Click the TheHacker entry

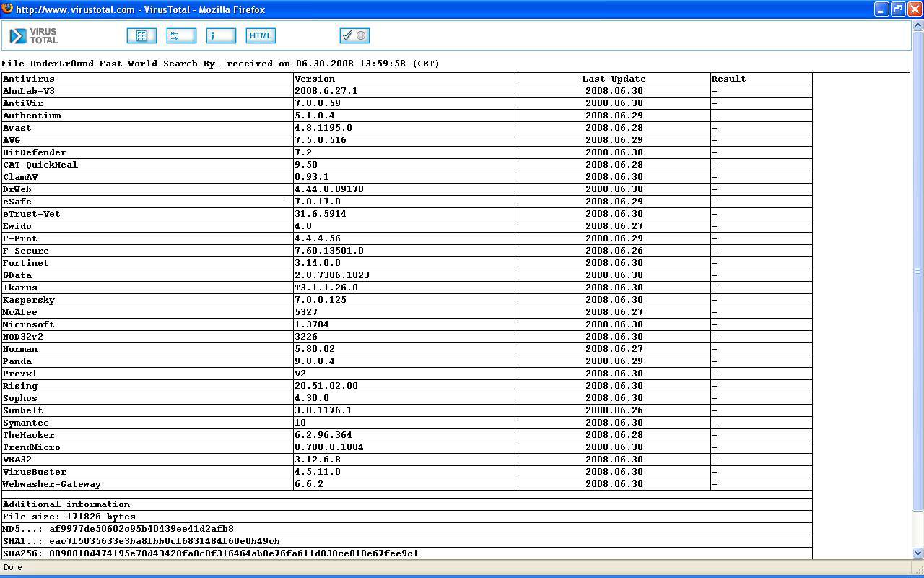[x=29, y=435]
